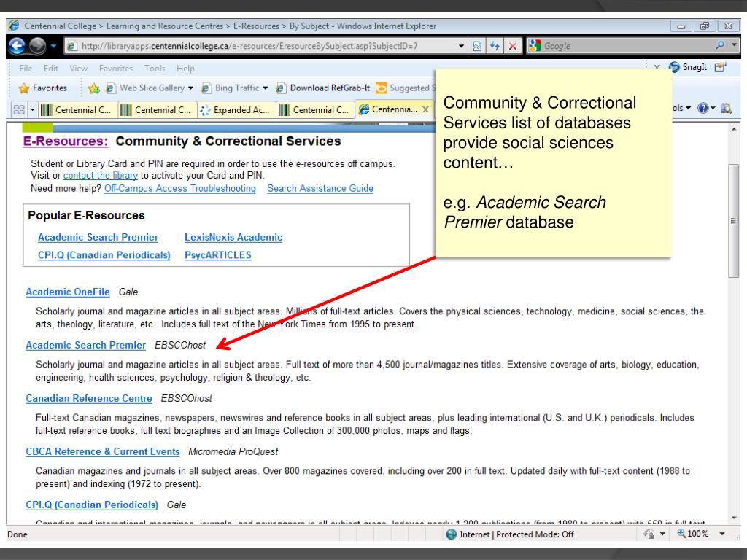
Task: Click the Quick Tabs grid icon
Action: [19, 110]
